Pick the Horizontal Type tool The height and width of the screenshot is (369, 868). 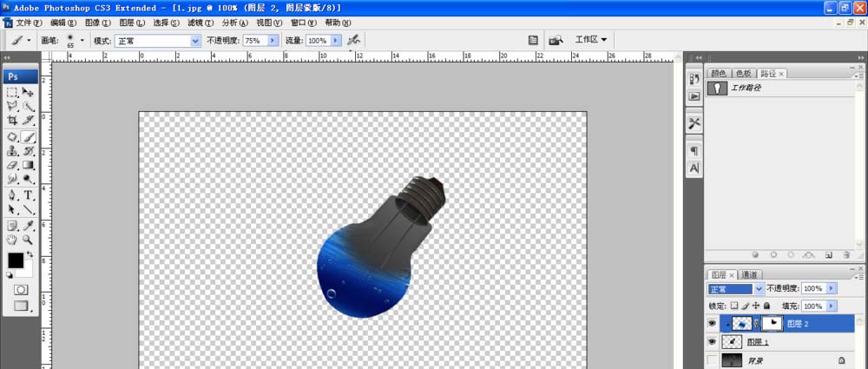(28, 195)
